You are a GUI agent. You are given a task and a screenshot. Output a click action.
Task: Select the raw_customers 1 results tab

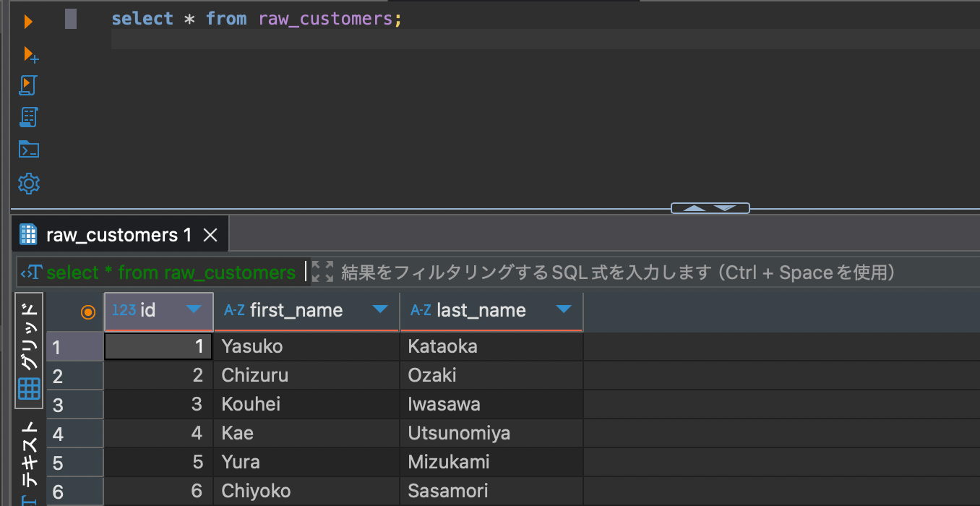click(x=121, y=235)
